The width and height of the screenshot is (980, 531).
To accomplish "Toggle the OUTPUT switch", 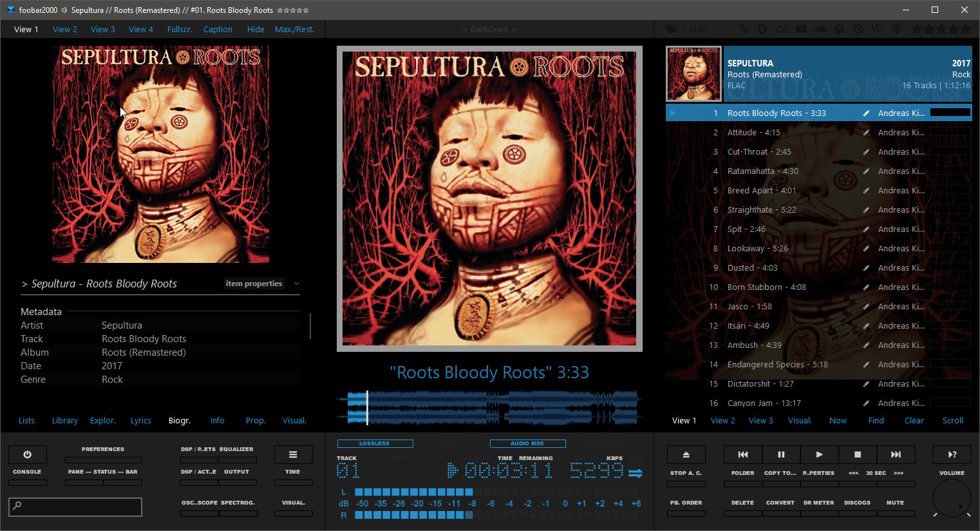I will (237, 483).
